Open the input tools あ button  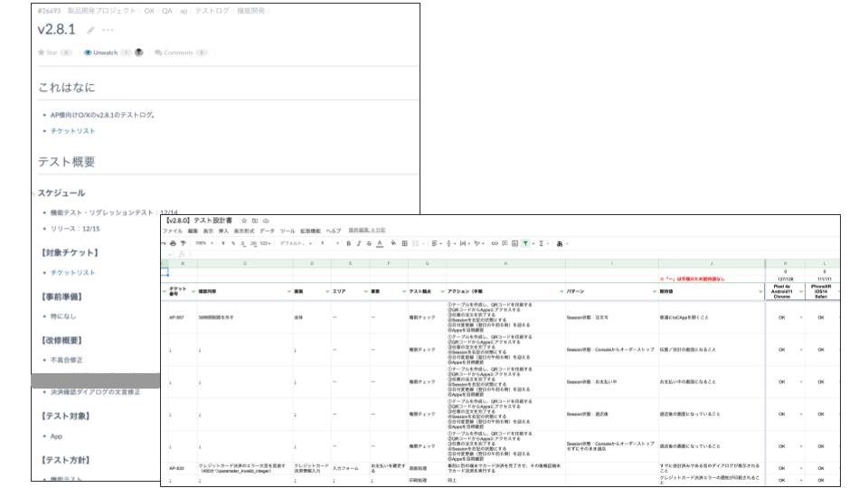click(x=560, y=243)
